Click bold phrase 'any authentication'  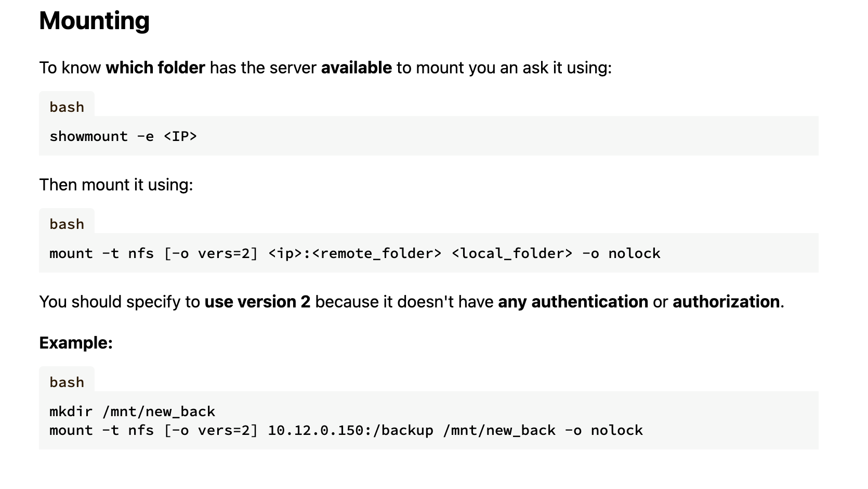[x=573, y=302]
